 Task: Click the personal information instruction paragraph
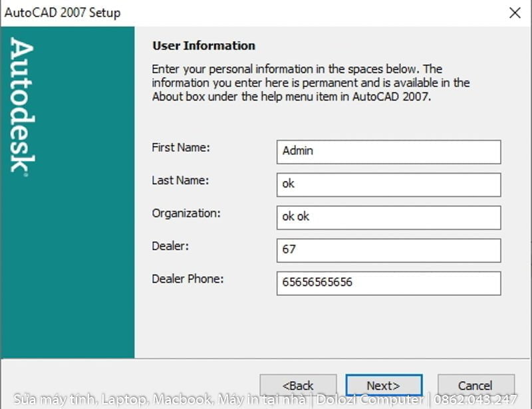(311, 82)
